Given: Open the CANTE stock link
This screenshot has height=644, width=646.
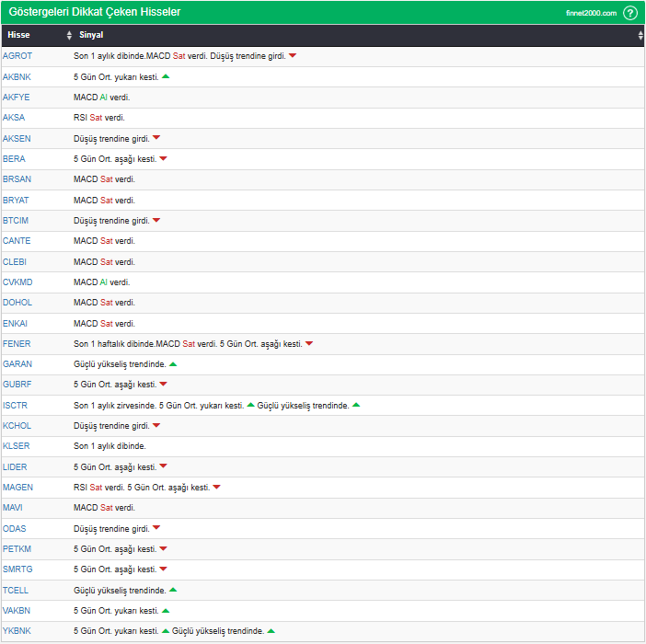Looking at the screenshot, I should tap(17, 240).
